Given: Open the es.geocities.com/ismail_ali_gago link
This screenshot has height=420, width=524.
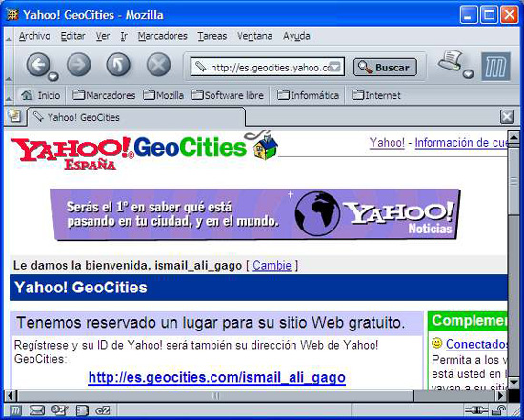Looking at the screenshot, I should 217,377.
